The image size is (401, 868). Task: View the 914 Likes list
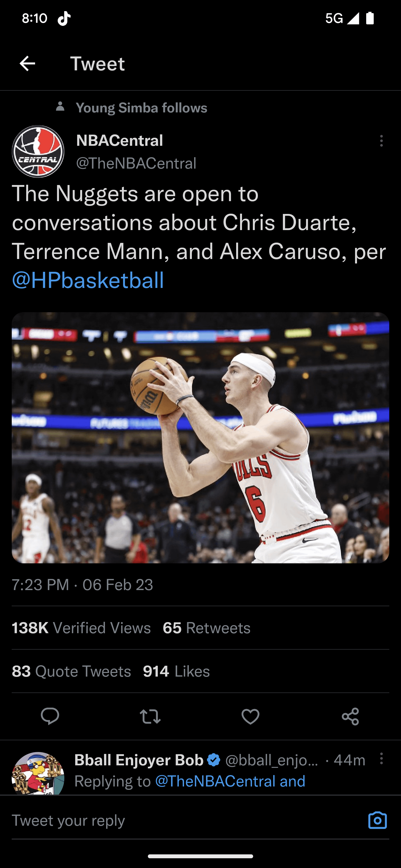(176, 671)
